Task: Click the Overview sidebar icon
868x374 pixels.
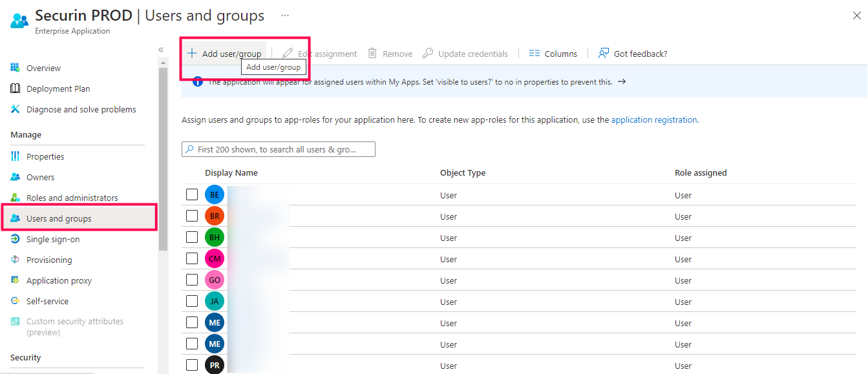Action: pyautogui.click(x=15, y=68)
